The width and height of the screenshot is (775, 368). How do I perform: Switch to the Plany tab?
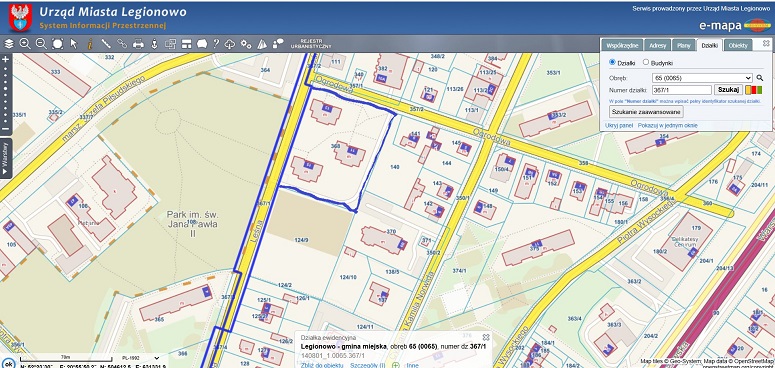(684, 45)
